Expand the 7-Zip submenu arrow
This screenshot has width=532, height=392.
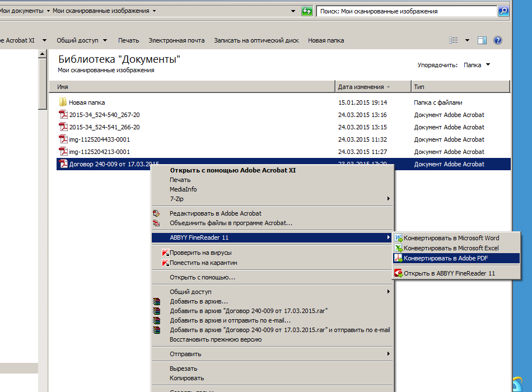(x=389, y=199)
